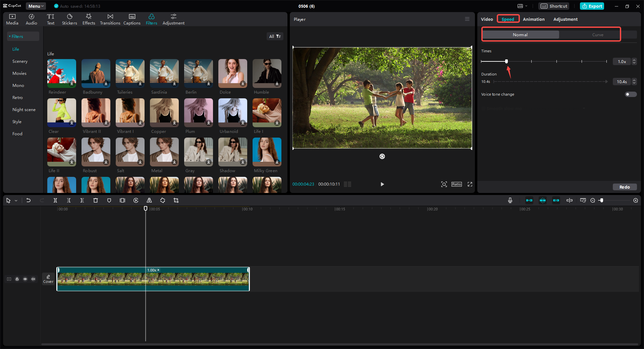Expand the selection tool dropdown arrow
This screenshot has height=349, width=644.
(x=15, y=200)
